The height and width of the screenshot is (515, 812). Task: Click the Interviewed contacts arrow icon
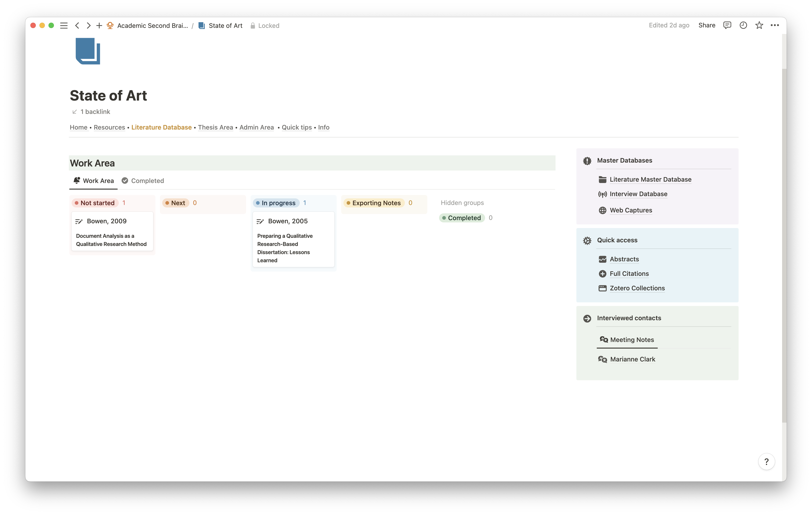point(587,318)
